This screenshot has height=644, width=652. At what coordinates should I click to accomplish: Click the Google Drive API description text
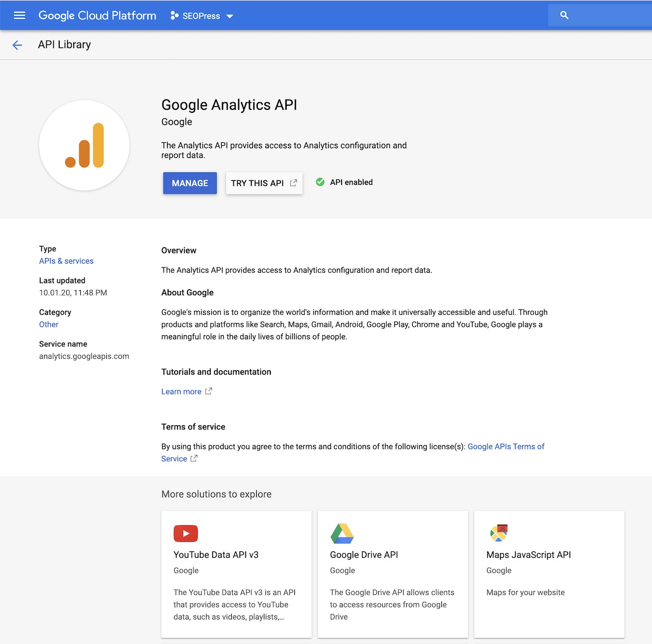click(392, 605)
